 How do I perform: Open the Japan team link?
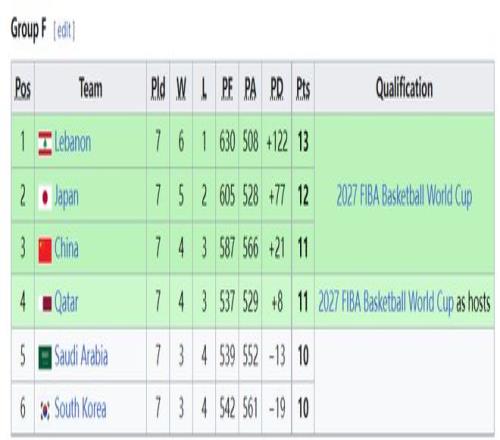click(x=67, y=197)
